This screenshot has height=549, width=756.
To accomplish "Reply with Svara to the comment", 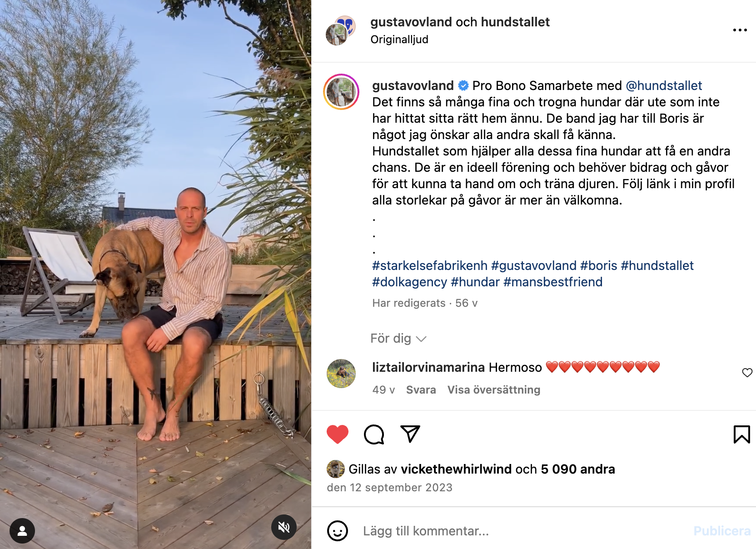I will pyautogui.click(x=421, y=390).
